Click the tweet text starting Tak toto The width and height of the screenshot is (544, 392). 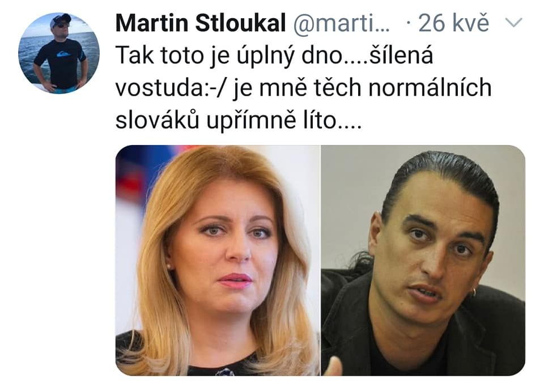[x=304, y=87]
